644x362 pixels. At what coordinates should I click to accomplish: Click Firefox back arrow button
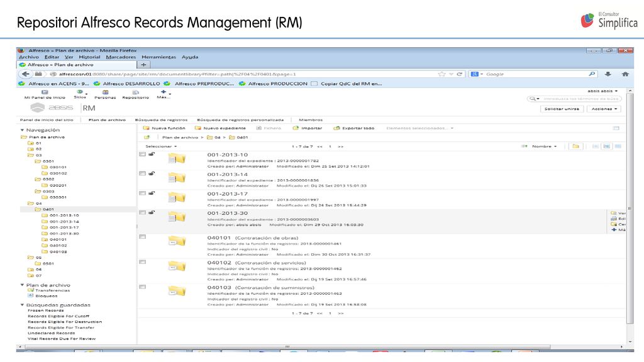click(x=25, y=74)
